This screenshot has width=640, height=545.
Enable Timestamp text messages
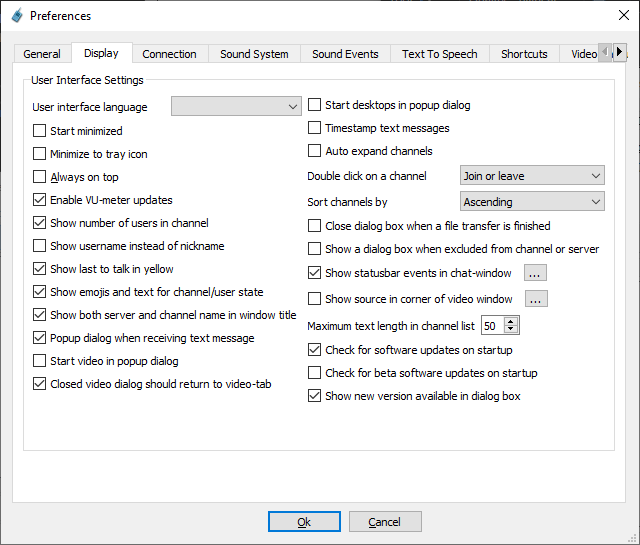point(315,128)
